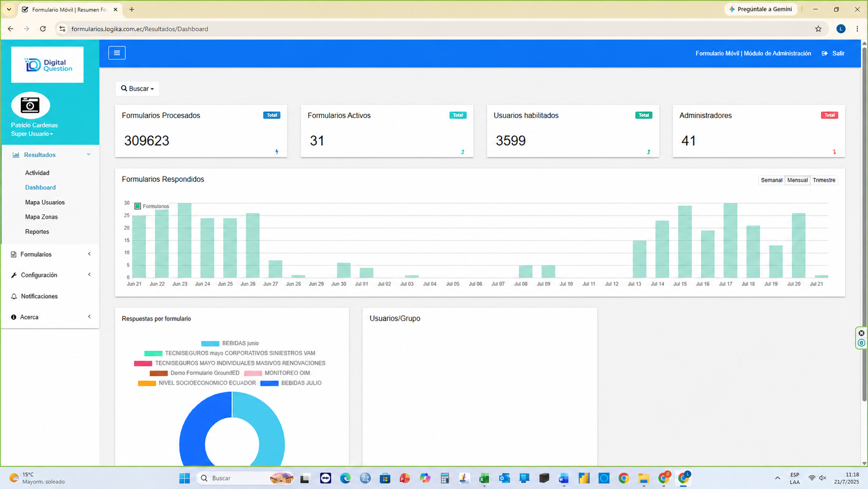
Task: Open Calculator from the taskbar
Action: (445, 478)
